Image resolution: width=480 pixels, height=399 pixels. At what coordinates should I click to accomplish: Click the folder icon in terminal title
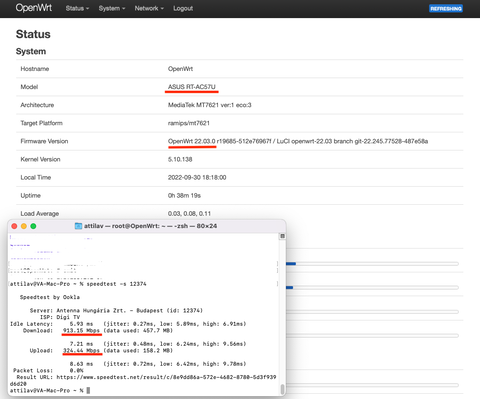click(78, 226)
